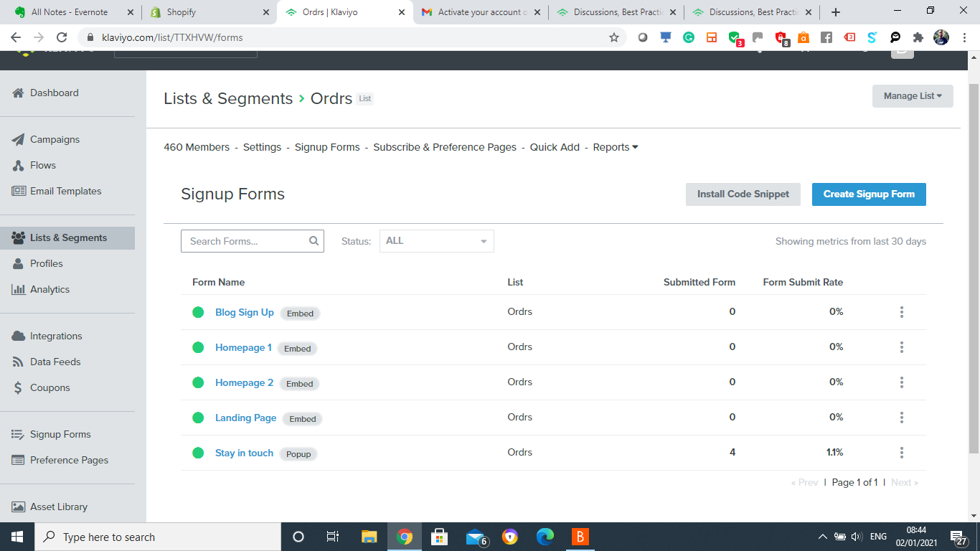
Task: Click the Facebook extension icon
Action: [x=826, y=37]
